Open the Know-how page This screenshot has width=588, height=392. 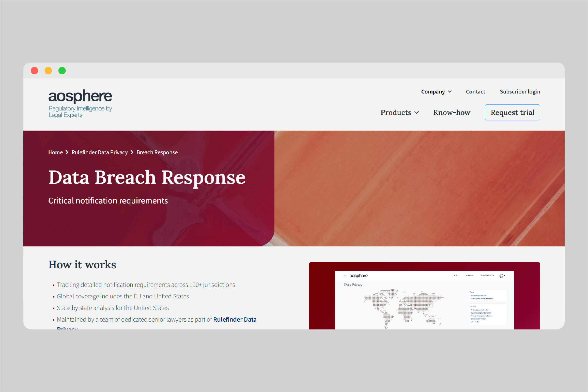pyautogui.click(x=452, y=113)
